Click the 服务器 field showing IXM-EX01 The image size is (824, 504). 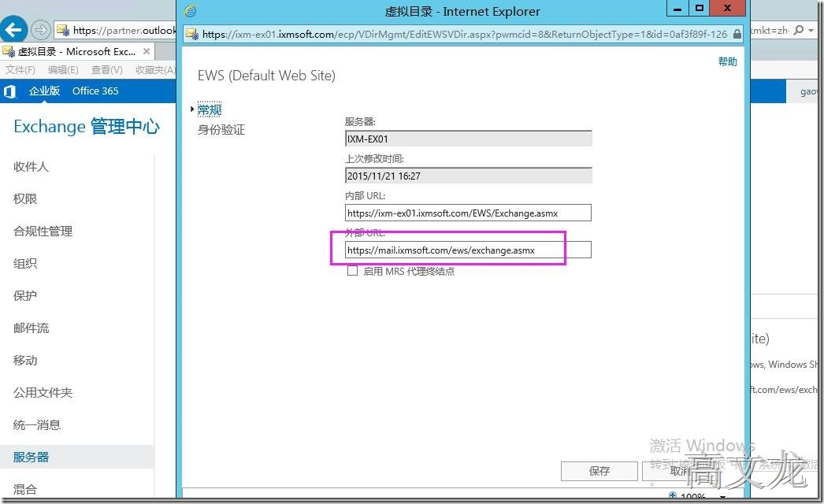point(468,139)
